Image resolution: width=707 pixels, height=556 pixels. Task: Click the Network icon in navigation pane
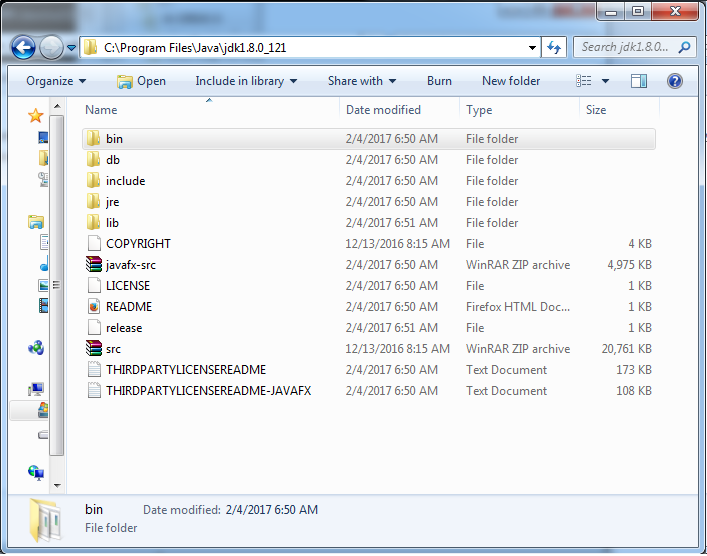point(36,473)
